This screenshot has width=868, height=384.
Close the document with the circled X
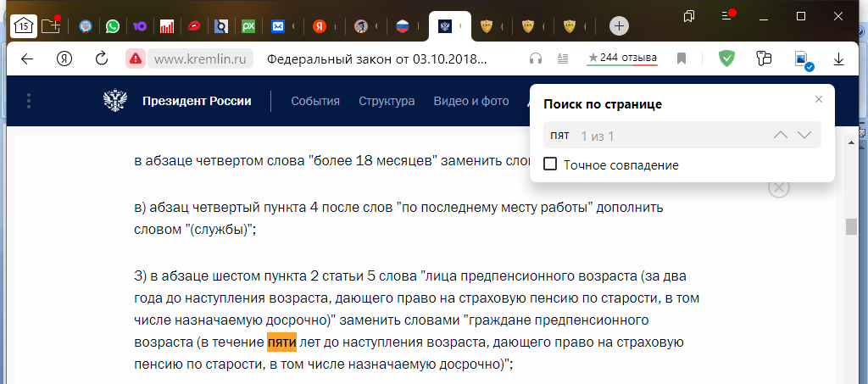point(778,188)
